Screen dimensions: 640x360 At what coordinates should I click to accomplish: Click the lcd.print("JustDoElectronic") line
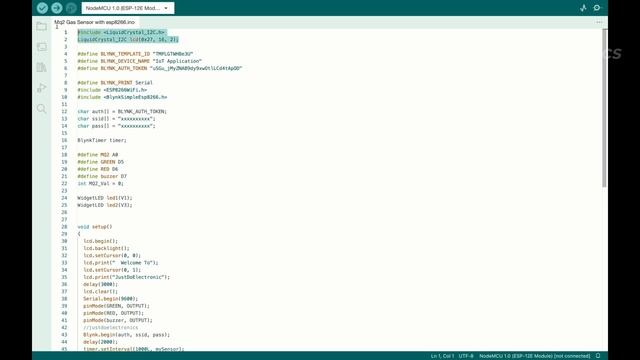127,277
